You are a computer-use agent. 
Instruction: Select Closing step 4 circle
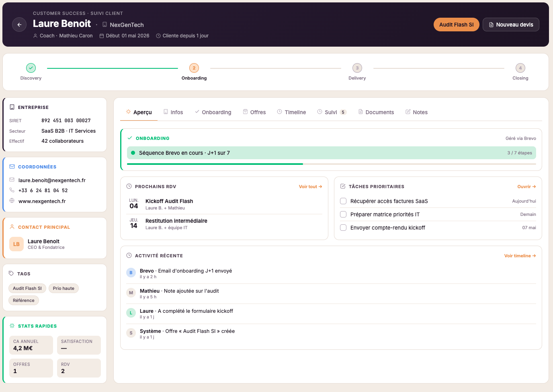coord(520,68)
